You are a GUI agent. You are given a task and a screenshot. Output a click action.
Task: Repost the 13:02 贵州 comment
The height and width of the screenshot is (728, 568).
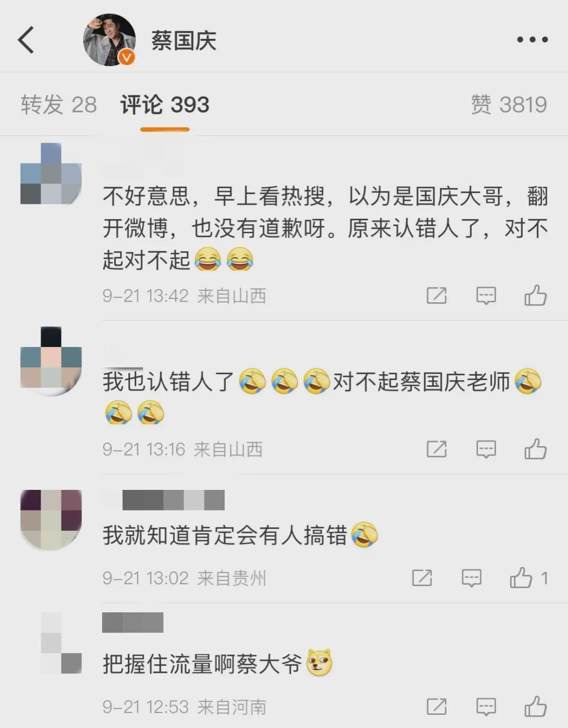coord(422,578)
